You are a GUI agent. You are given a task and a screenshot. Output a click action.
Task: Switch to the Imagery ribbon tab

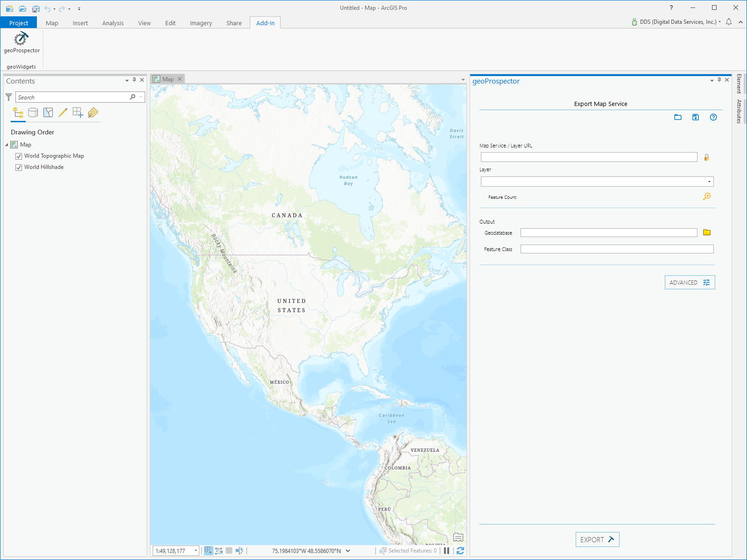[201, 23]
